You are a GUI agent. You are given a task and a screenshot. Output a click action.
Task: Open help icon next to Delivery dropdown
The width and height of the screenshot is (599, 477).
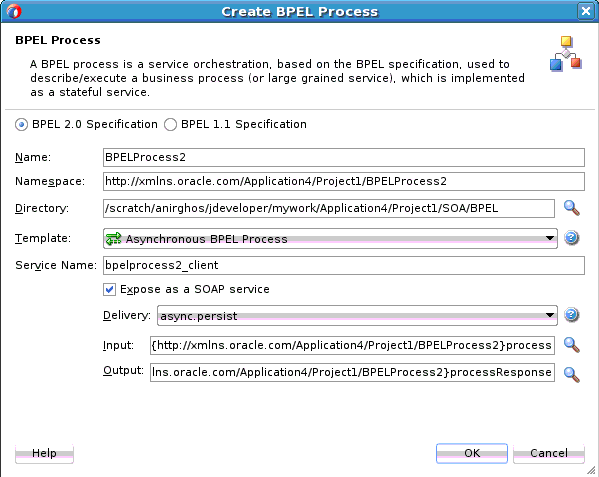point(571,315)
